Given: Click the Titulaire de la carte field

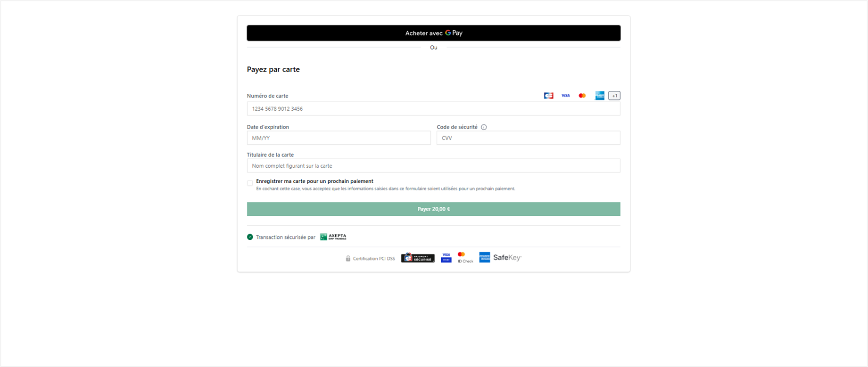Looking at the screenshot, I should (433, 166).
